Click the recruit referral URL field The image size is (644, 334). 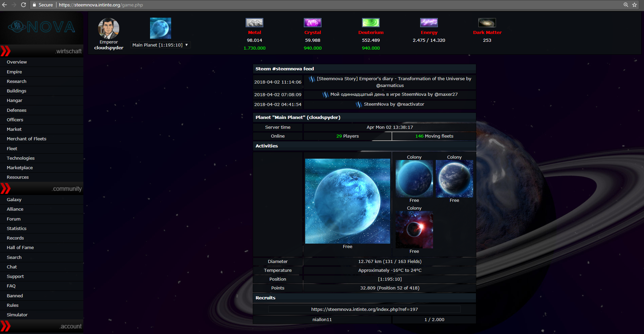364,309
